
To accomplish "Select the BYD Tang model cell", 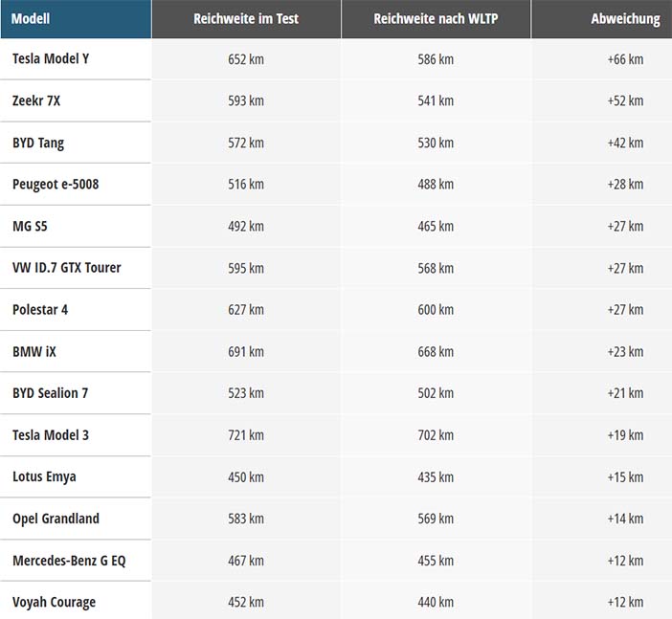I will (x=38, y=143).
